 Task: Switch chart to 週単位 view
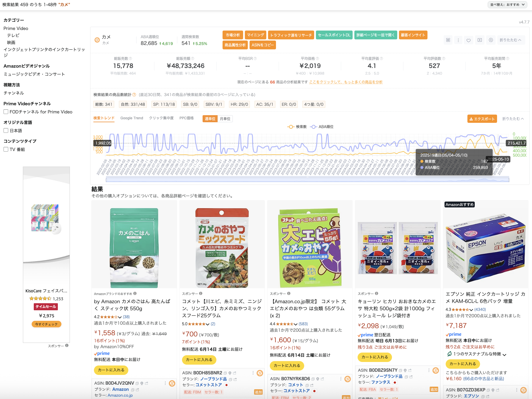(210, 119)
